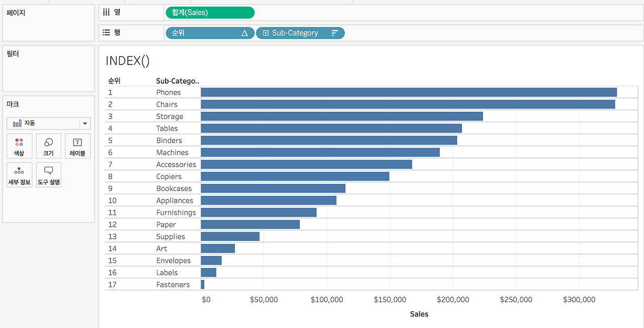
Task: Select the Furnishings bar
Action: [259, 213]
